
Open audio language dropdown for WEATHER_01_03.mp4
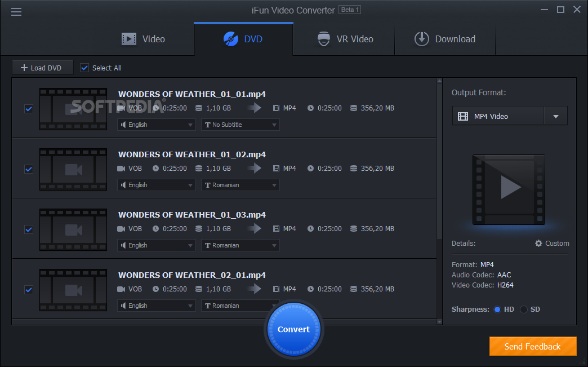(157, 245)
